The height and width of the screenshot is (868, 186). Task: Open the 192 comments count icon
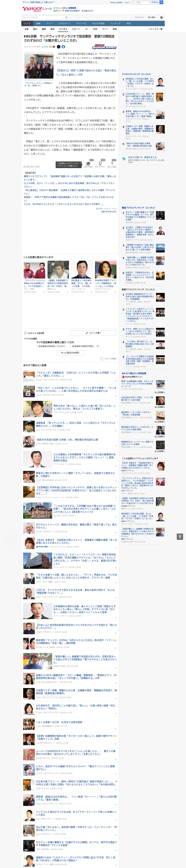[45, 47]
